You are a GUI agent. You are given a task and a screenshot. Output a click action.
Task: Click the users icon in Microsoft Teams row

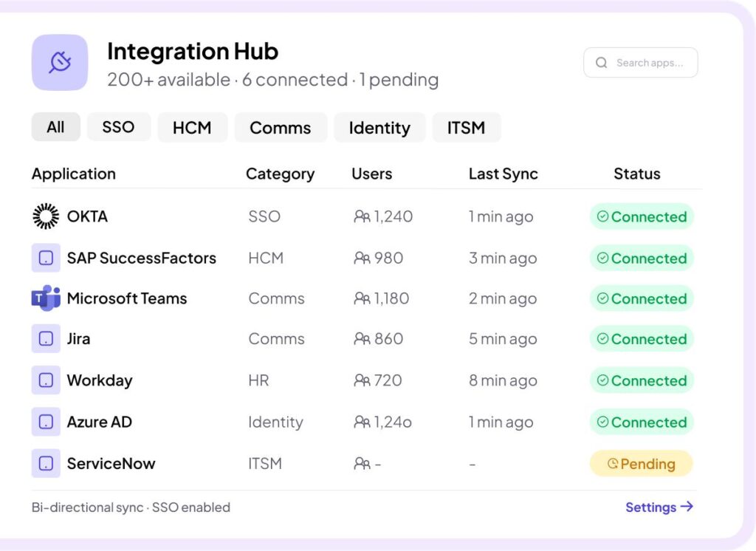[x=362, y=298]
